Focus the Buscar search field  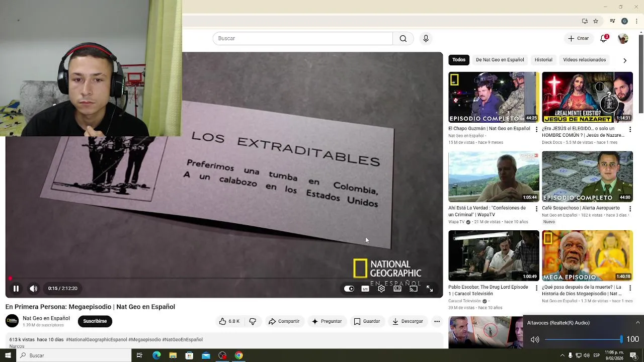[302, 39]
